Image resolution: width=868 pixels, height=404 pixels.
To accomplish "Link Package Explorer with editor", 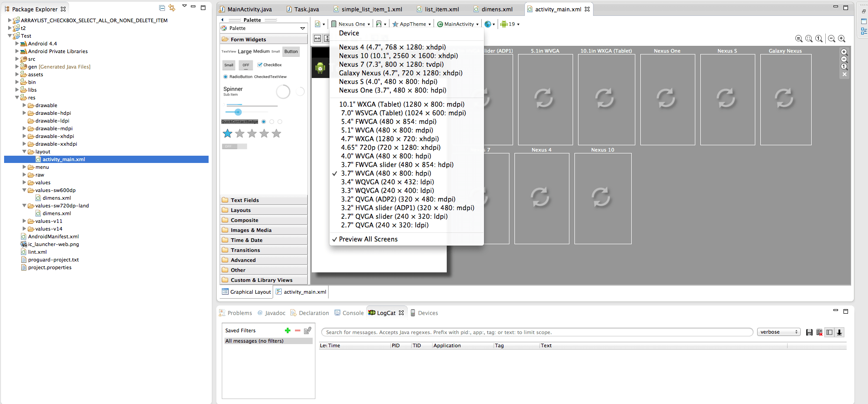I will [x=172, y=8].
